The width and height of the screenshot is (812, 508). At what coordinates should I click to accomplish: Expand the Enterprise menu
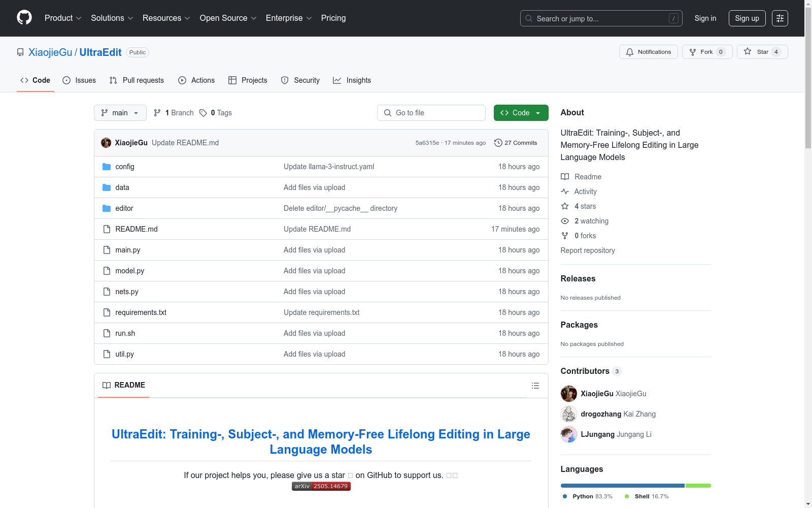(289, 18)
